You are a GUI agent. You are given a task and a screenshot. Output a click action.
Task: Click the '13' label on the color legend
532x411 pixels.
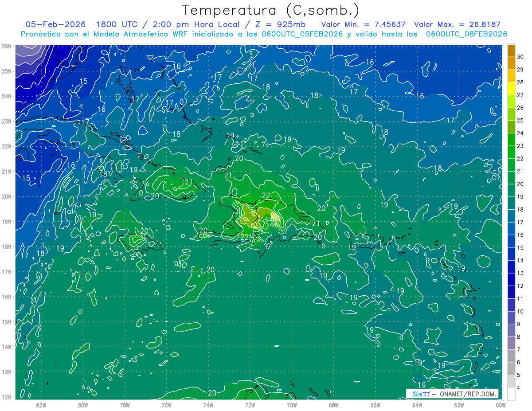(x=520, y=273)
